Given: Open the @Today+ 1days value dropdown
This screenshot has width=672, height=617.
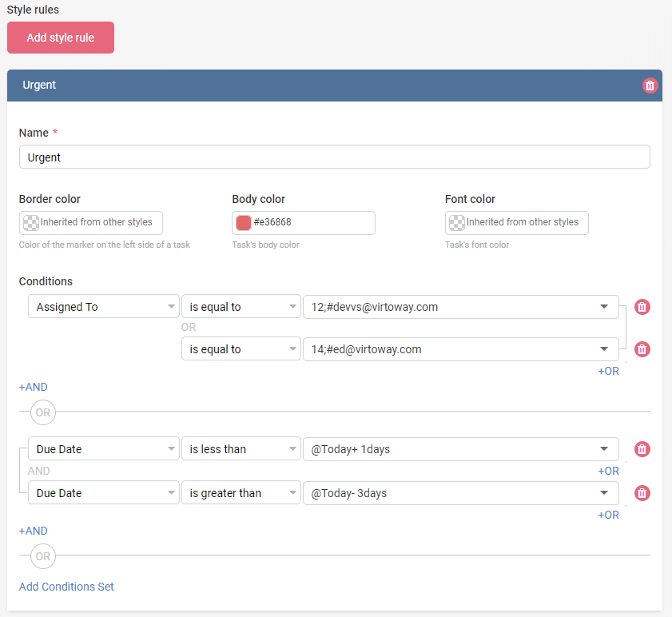Looking at the screenshot, I should (461, 449).
